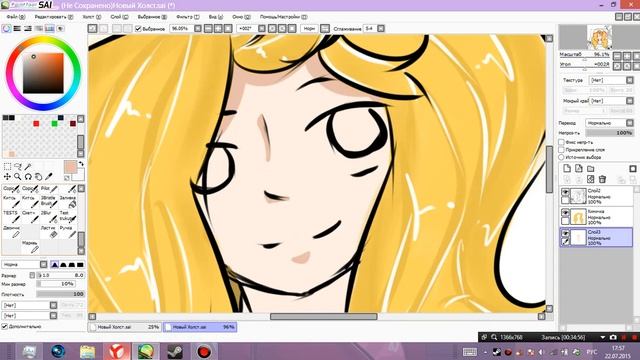Screen dimensions: 640x360
Task: Delete the layer with trash icon
Action: pos(602,179)
